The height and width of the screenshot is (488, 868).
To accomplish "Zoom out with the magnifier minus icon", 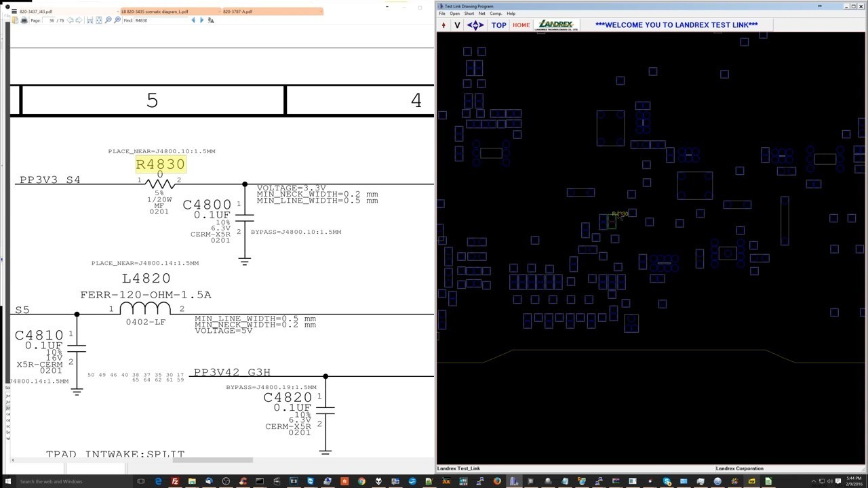I will [x=108, y=20].
